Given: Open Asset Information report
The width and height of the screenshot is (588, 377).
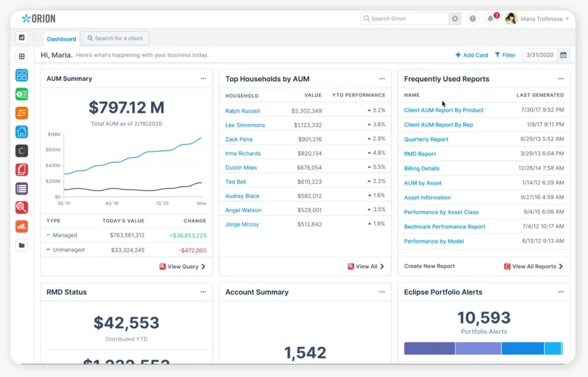Looking at the screenshot, I should [427, 197].
